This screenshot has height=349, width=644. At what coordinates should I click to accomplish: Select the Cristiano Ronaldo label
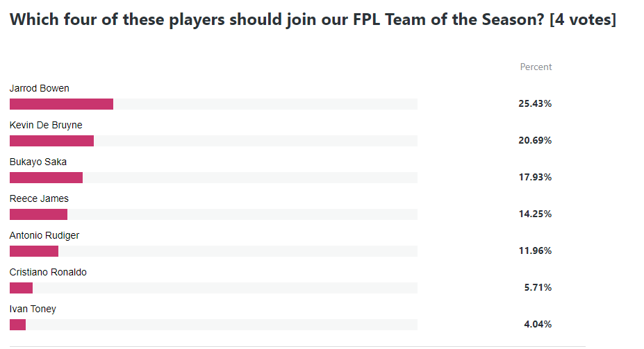[x=48, y=272]
